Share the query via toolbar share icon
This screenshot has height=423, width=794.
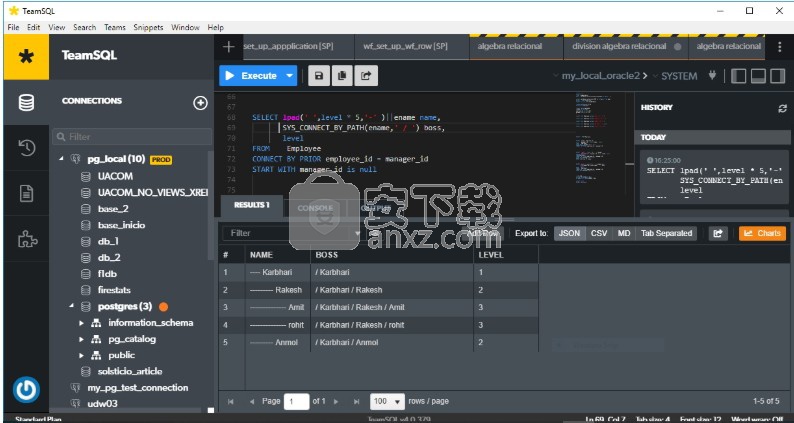coord(366,76)
